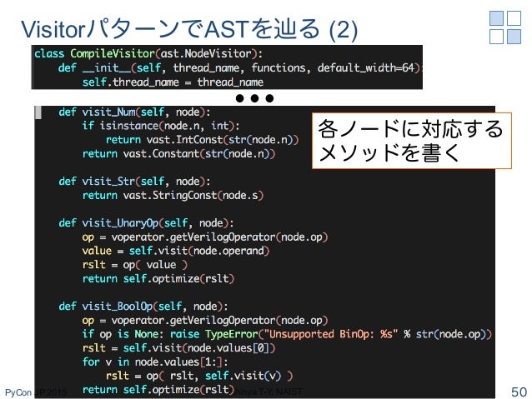The height and width of the screenshot is (399, 532).
Task: Click the 'def visit_Num(self, node):' line
Action: pyautogui.click(x=134, y=112)
